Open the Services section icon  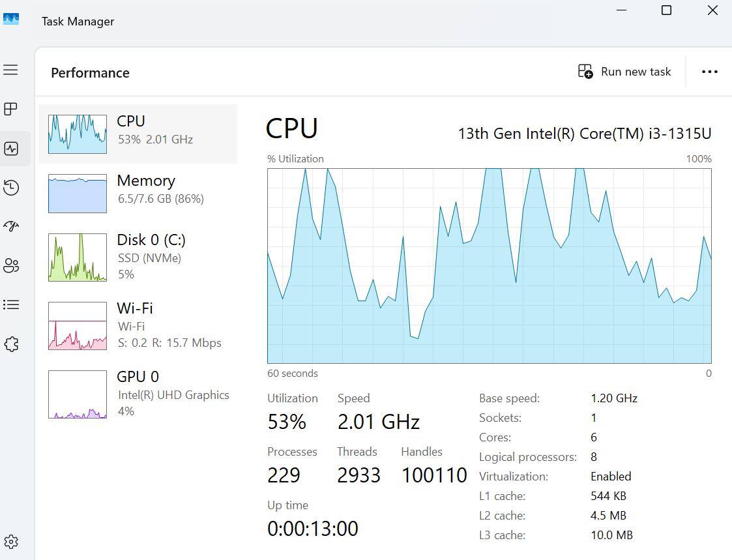click(10, 344)
